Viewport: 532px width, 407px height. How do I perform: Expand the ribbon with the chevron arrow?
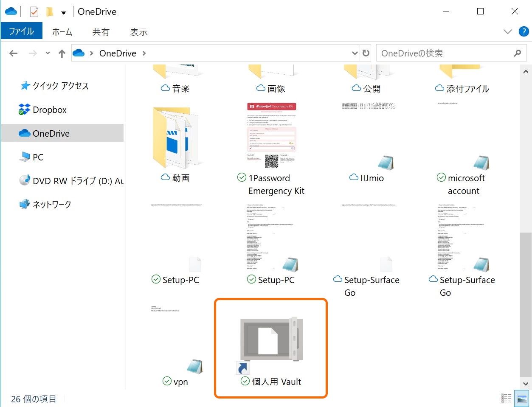508,31
